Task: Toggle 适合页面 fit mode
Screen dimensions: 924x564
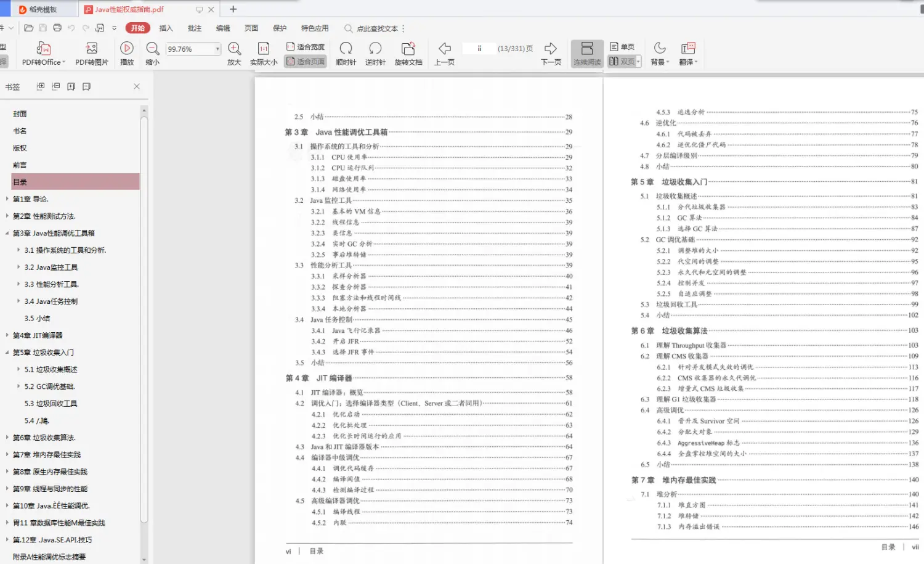Action: click(306, 62)
